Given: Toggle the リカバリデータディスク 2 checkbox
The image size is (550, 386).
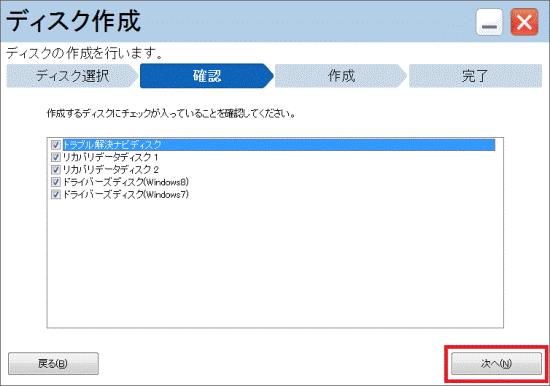Looking at the screenshot, I should pos(56,169).
